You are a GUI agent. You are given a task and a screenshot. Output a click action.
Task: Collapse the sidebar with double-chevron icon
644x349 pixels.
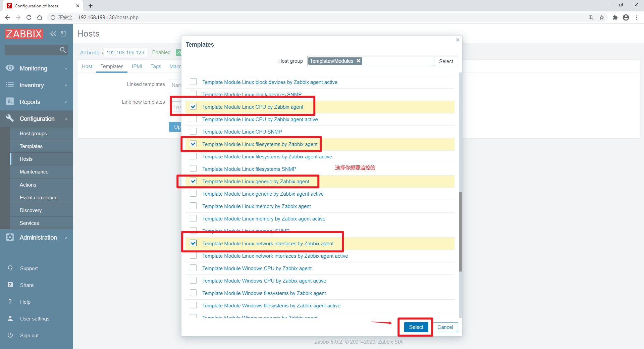53,34
